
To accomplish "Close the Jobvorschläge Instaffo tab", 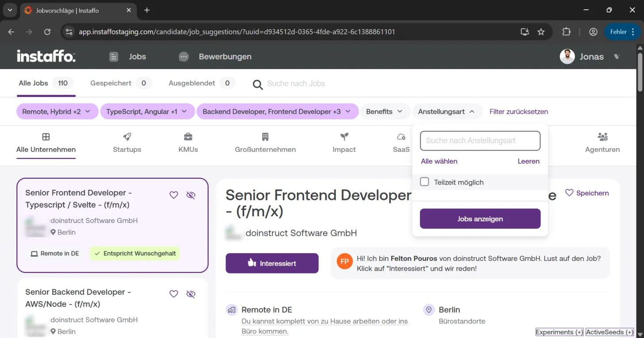I will pyautogui.click(x=129, y=10).
